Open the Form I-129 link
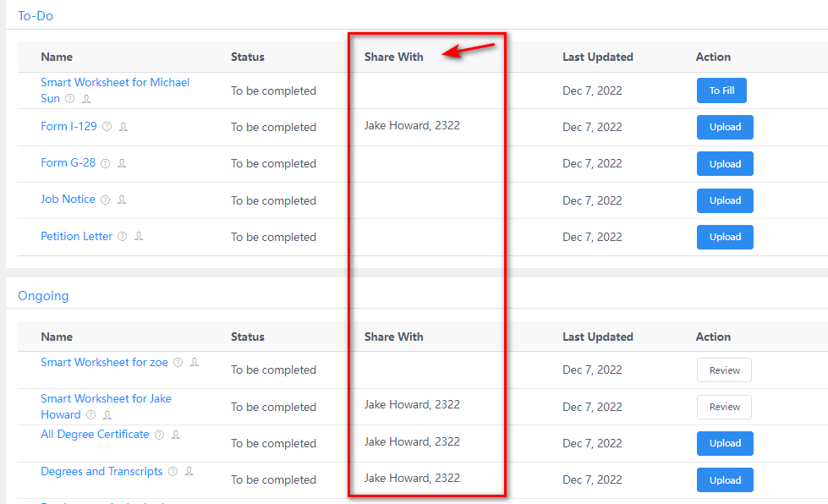This screenshot has width=828, height=504. coord(67,126)
